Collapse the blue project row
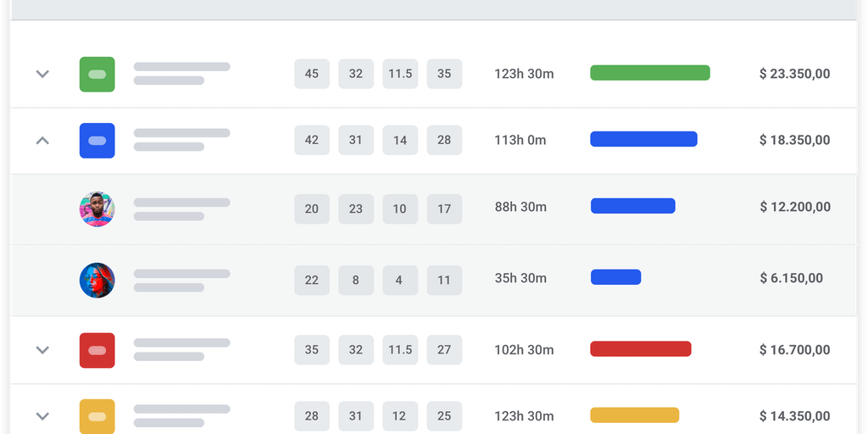Screen dimensions: 868x434 pos(42,140)
